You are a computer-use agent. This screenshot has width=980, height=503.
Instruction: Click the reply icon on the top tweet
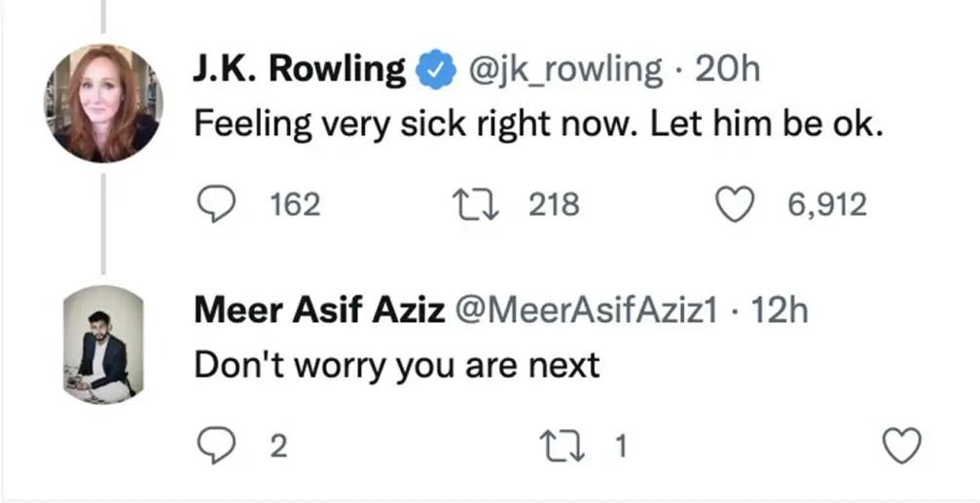point(215,204)
